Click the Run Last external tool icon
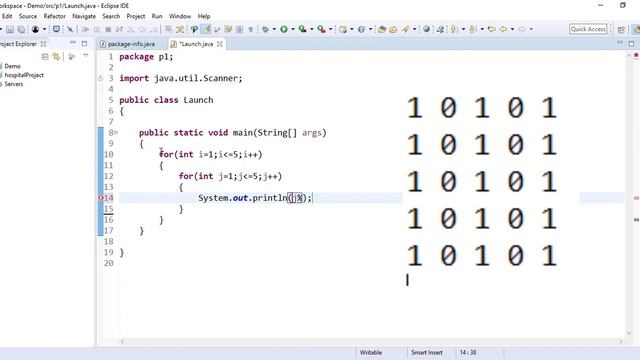640x360 pixels. click(x=322, y=29)
